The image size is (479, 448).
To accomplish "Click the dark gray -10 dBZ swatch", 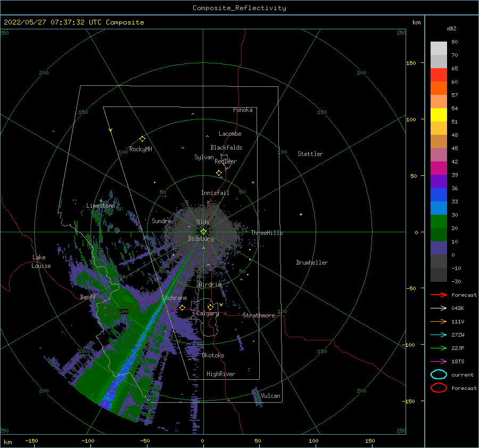I will pyautogui.click(x=439, y=275).
